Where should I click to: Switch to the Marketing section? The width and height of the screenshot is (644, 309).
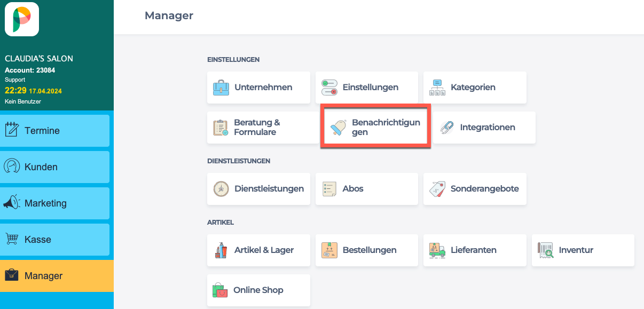[54, 203]
